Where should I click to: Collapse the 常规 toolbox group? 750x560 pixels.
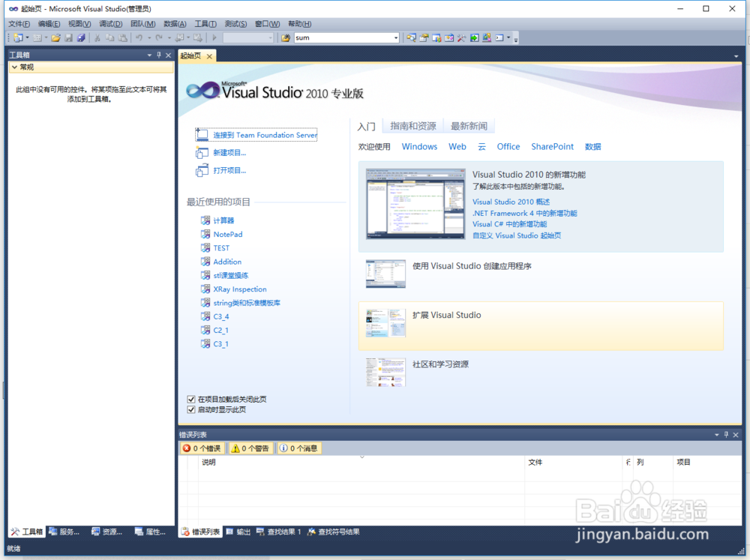coord(15,67)
